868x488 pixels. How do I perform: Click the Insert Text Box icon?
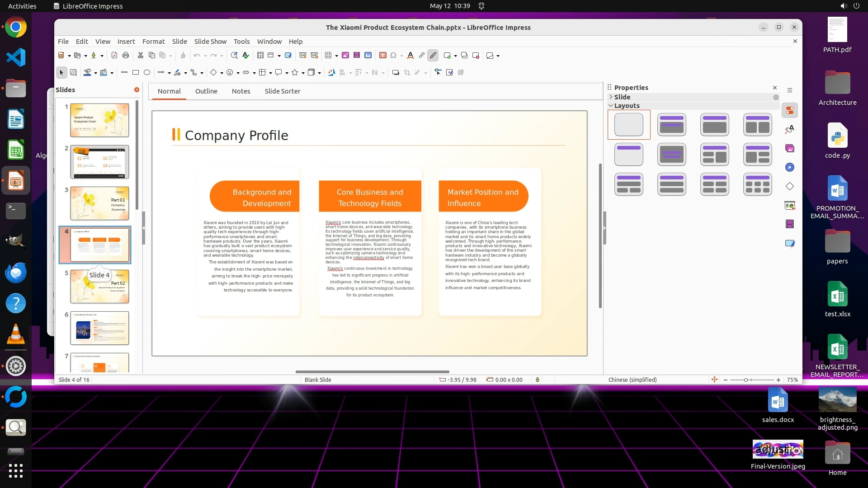coord(383,56)
